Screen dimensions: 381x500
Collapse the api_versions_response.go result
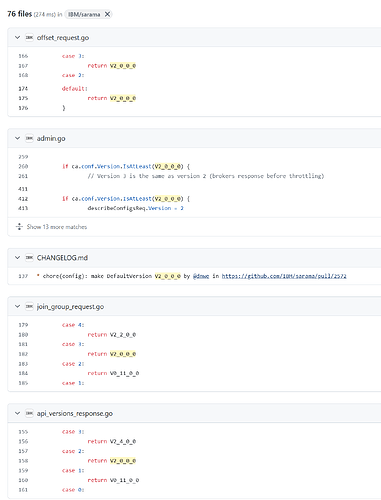(x=18, y=413)
